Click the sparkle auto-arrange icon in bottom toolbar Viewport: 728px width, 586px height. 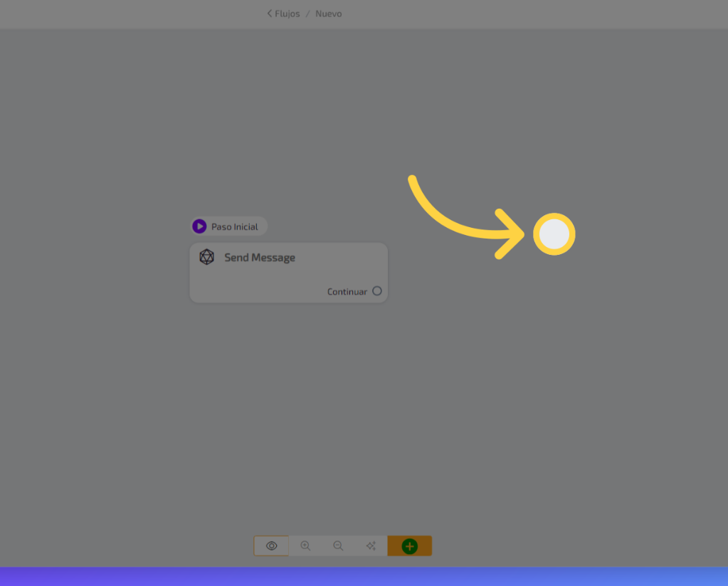pyautogui.click(x=371, y=546)
